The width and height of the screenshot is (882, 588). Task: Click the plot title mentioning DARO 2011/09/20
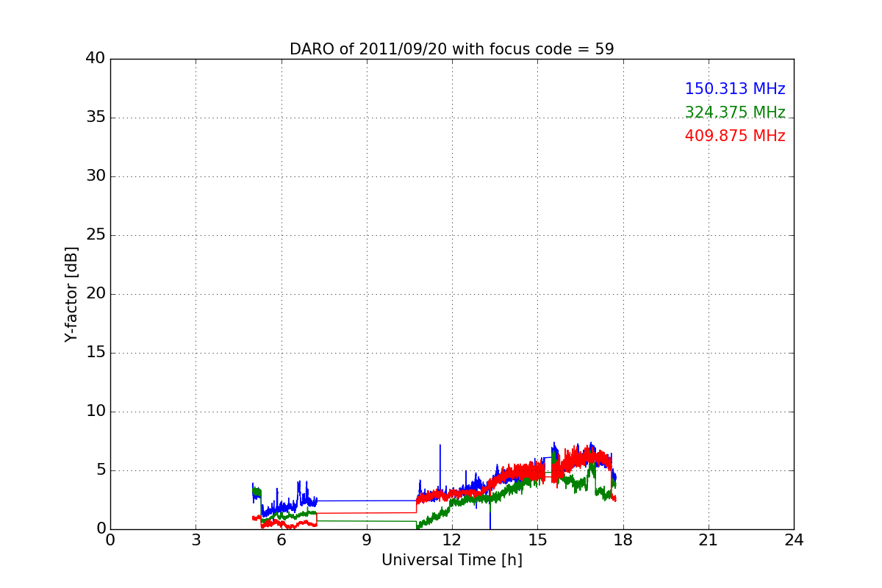[451, 49]
